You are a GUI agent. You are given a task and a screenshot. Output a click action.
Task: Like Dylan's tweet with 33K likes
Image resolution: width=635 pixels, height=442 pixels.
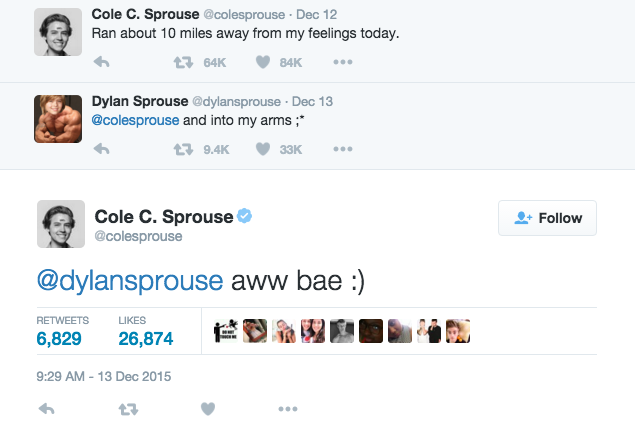point(263,149)
